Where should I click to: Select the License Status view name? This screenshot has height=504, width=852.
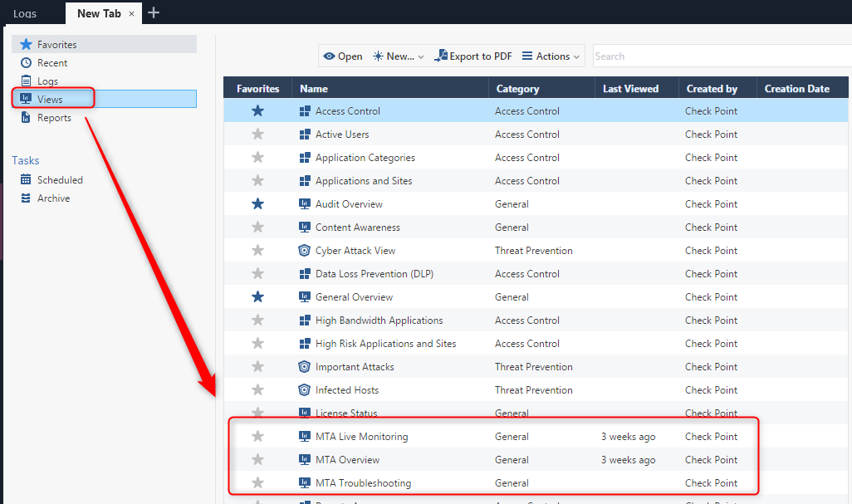(346, 413)
